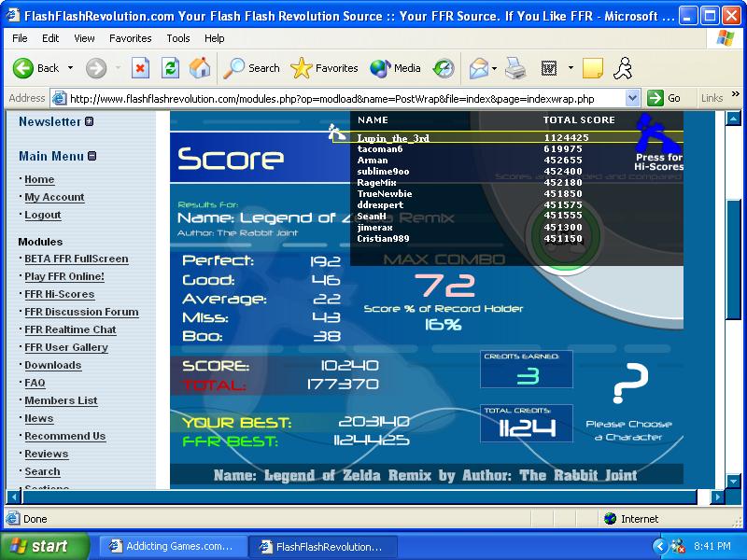Click the address URL field
The height and width of the screenshot is (560, 747).
[x=338, y=99]
